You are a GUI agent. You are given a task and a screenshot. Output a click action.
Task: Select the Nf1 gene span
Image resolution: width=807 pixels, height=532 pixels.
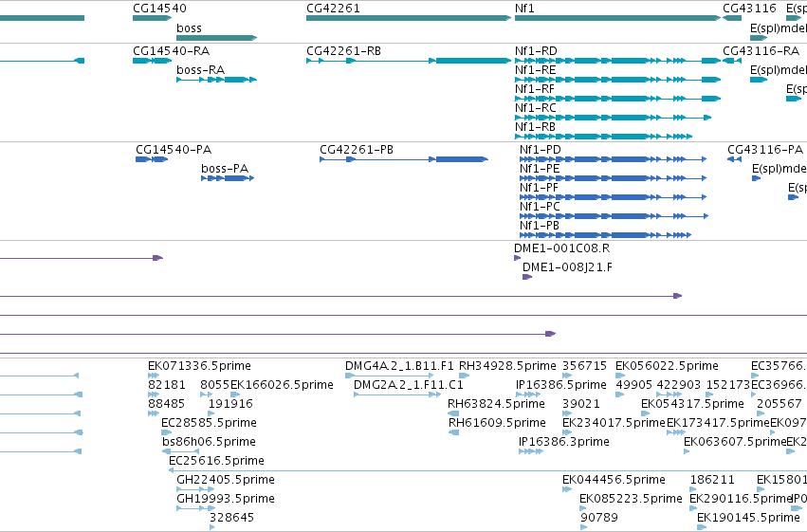click(x=617, y=18)
